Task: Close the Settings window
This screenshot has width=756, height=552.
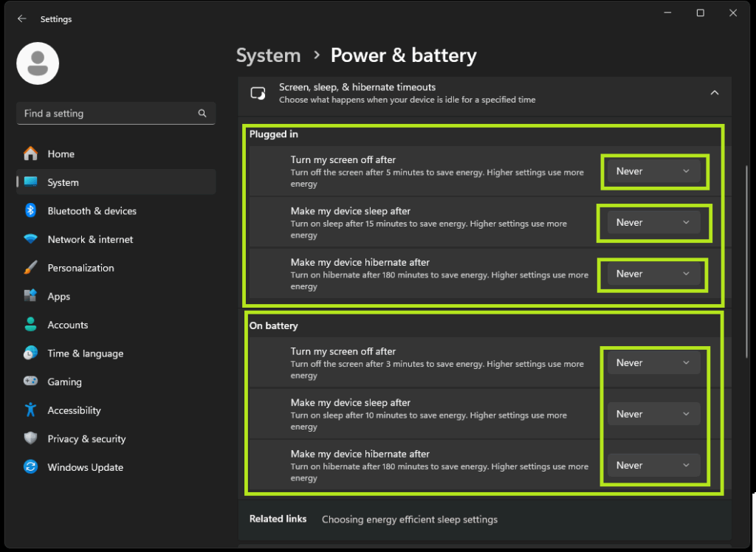Action: click(x=733, y=13)
